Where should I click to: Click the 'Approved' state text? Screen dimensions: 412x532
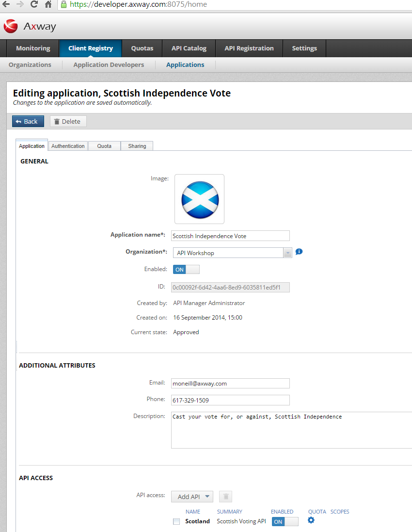click(x=186, y=332)
